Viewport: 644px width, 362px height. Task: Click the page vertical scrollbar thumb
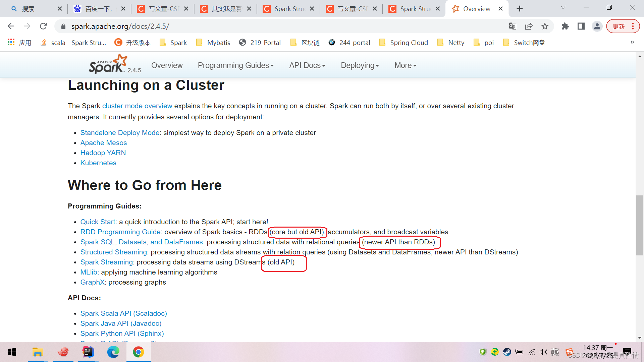pyautogui.click(x=640, y=225)
